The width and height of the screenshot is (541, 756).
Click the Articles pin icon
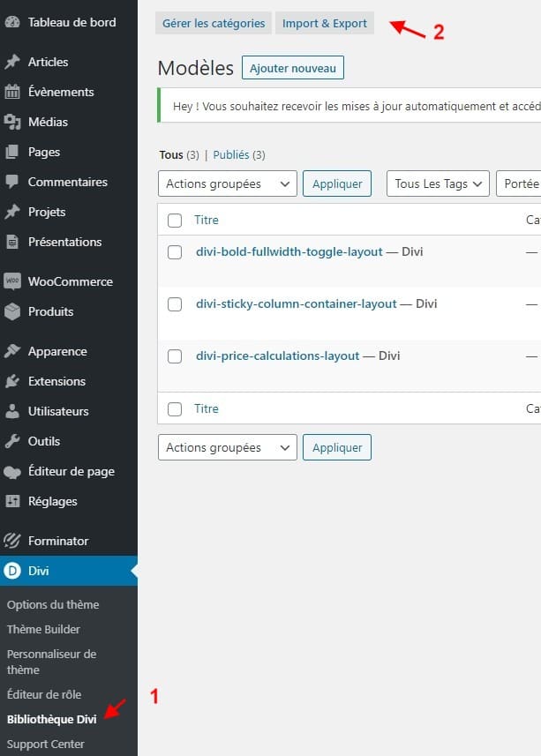[x=12, y=62]
